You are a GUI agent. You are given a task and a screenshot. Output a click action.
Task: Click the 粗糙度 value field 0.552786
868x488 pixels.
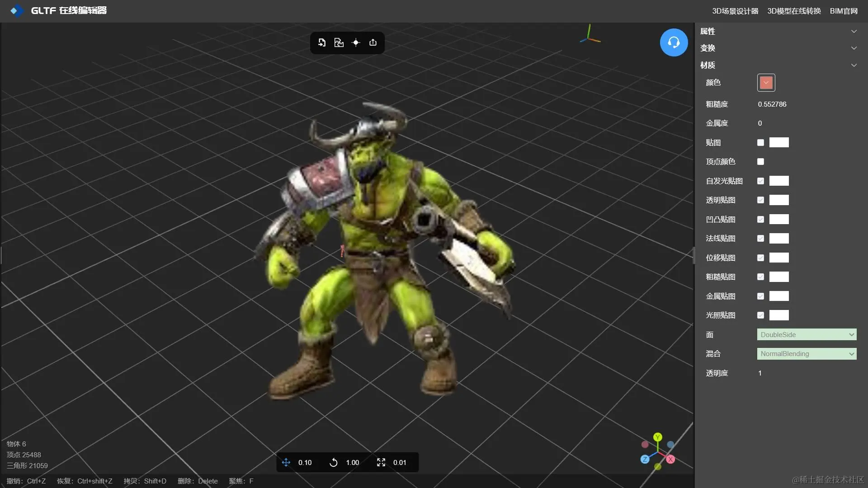pyautogui.click(x=772, y=104)
